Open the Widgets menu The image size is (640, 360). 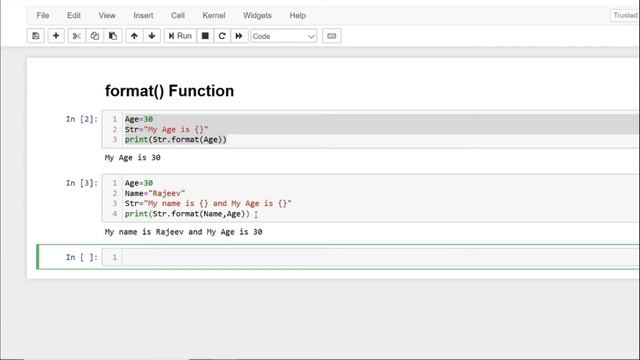click(x=257, y=16)
